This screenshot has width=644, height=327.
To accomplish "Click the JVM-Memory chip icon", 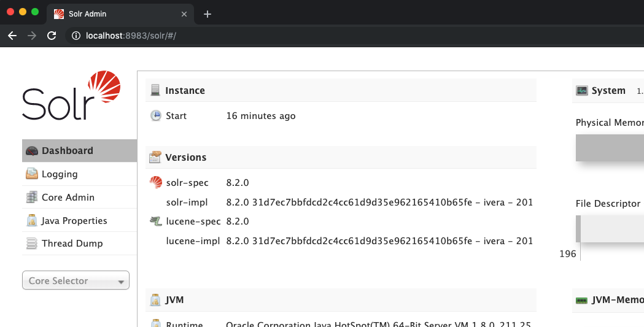I will [x=582, y=300].
